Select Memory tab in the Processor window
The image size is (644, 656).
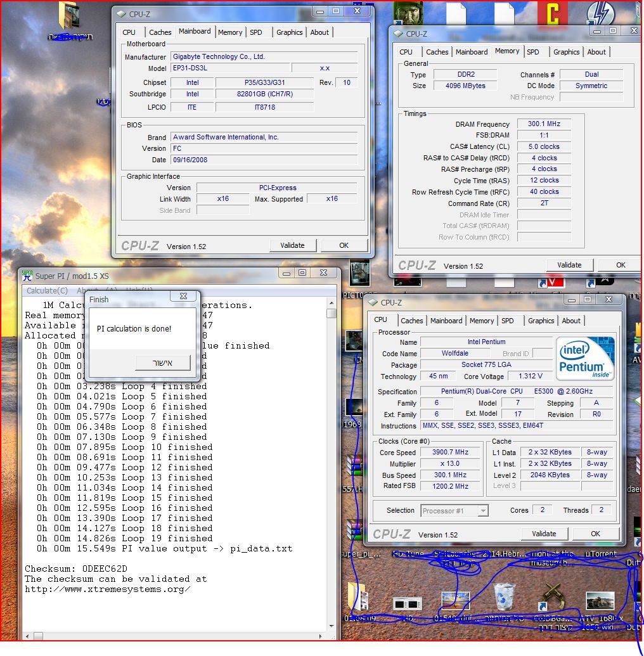pos(482,321)
